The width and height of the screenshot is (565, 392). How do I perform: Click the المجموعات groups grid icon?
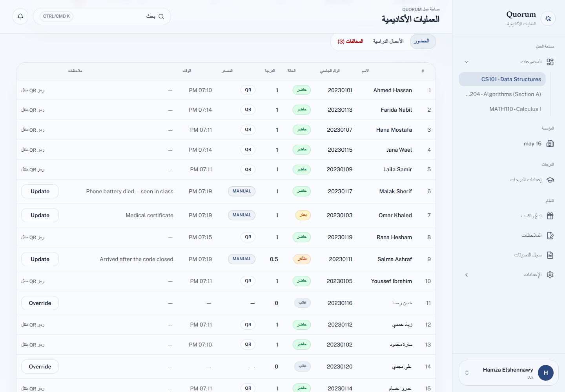pos(550,62)
